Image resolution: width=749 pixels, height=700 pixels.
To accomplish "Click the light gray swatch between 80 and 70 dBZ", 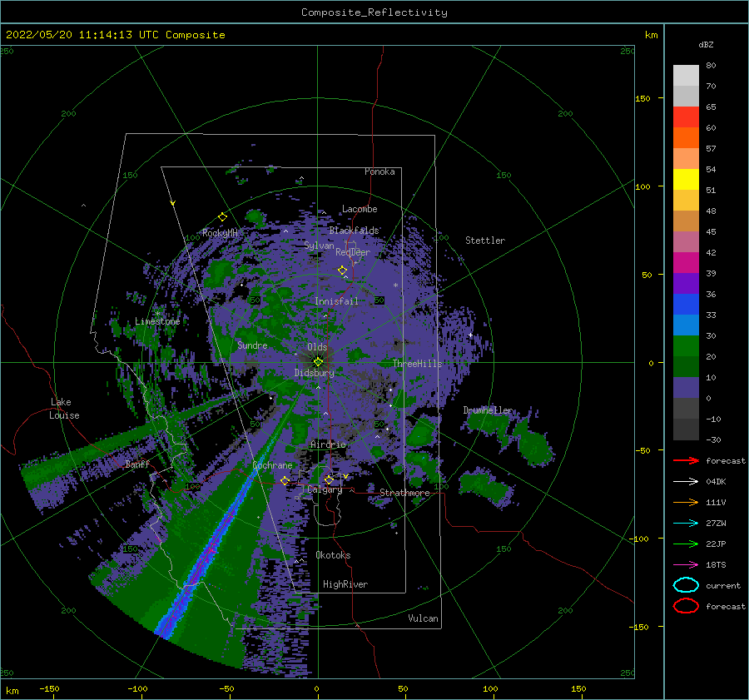I will pos(686,76).
